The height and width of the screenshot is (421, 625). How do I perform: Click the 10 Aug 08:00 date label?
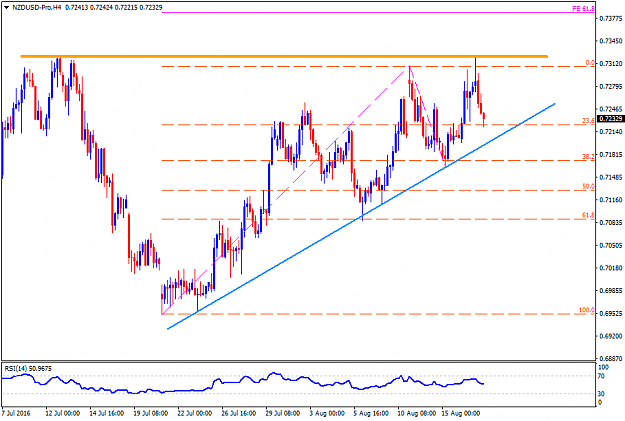415,413
